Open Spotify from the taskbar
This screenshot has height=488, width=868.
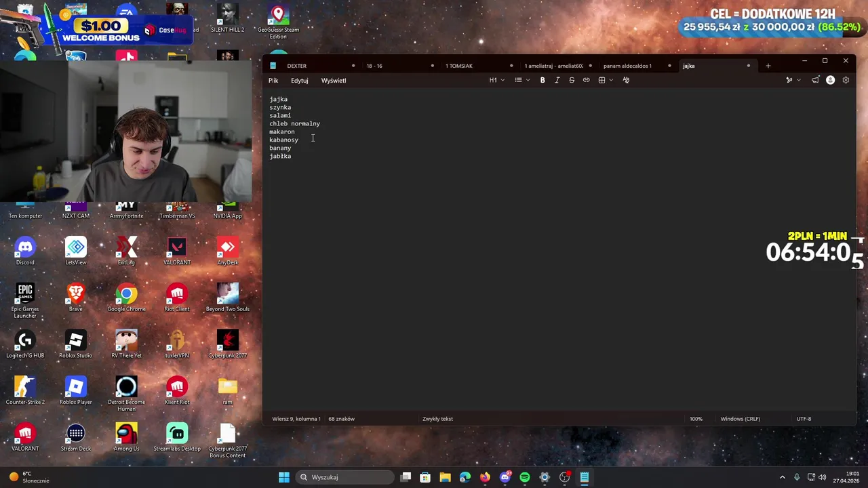click(x=525, y=477)
